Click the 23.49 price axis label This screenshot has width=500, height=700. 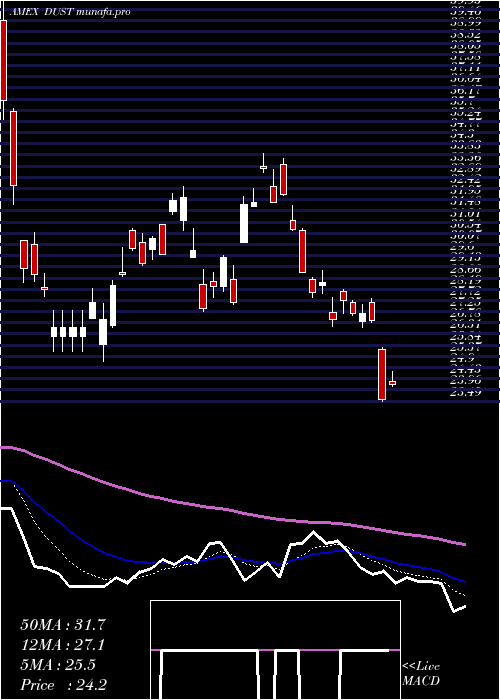tap(466, 392)
